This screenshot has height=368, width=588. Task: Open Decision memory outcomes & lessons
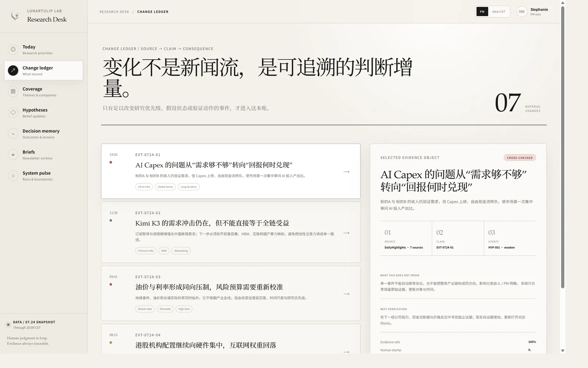click(x=43, y=133)
